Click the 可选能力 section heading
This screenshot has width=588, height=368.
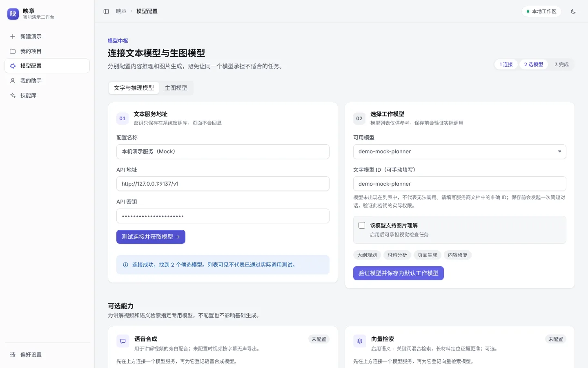121,306
